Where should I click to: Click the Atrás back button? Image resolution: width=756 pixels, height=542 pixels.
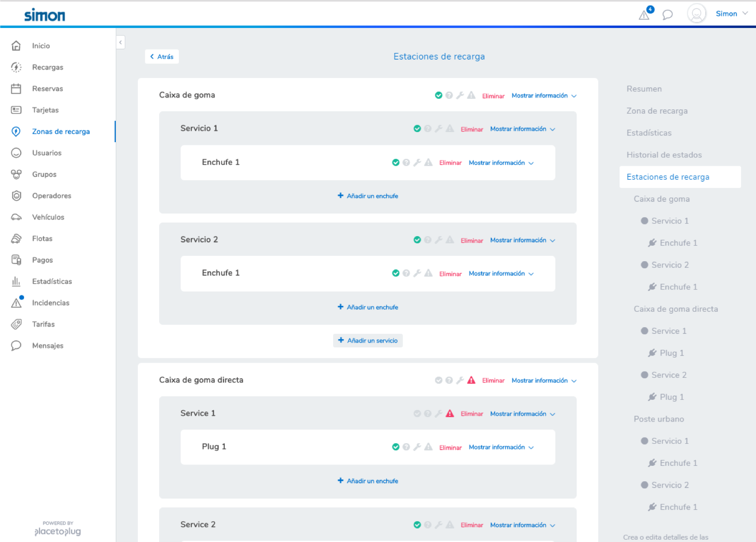[x=162, y=56]
